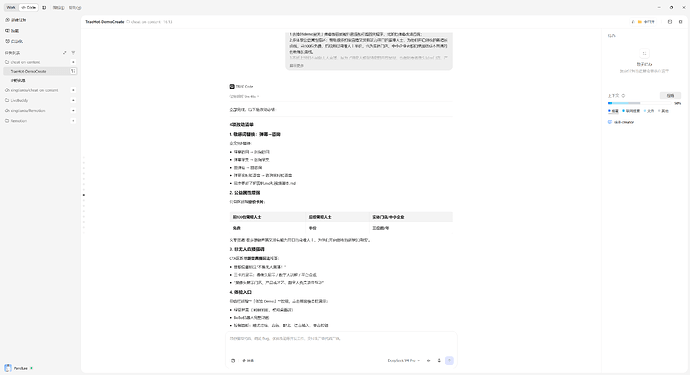Toggle the sidebar layout icon beside Code tab
This screenshot has height=375, width=690.
coord(44,7)
